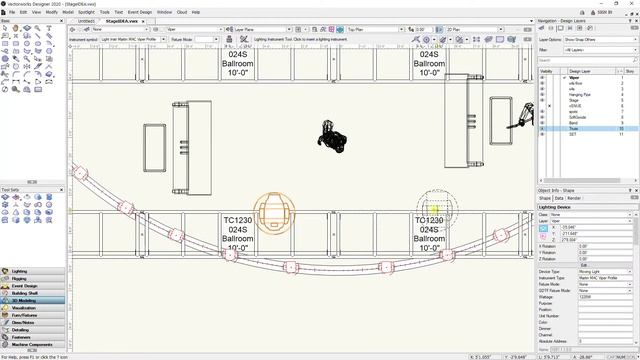The width and height of the screenshot is (640, 360).
Task: Click the Machine Components tool set icon
Action: click(5, 344)
